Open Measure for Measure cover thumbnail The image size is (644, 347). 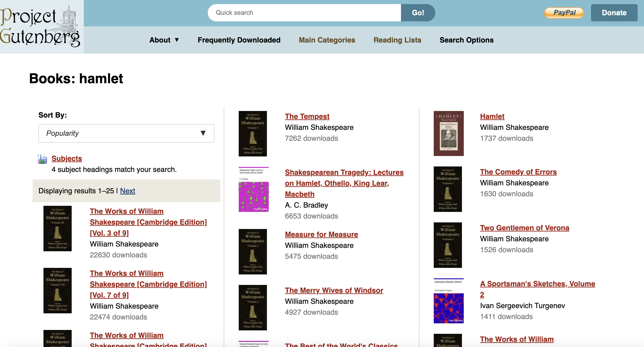click(253, 251)
